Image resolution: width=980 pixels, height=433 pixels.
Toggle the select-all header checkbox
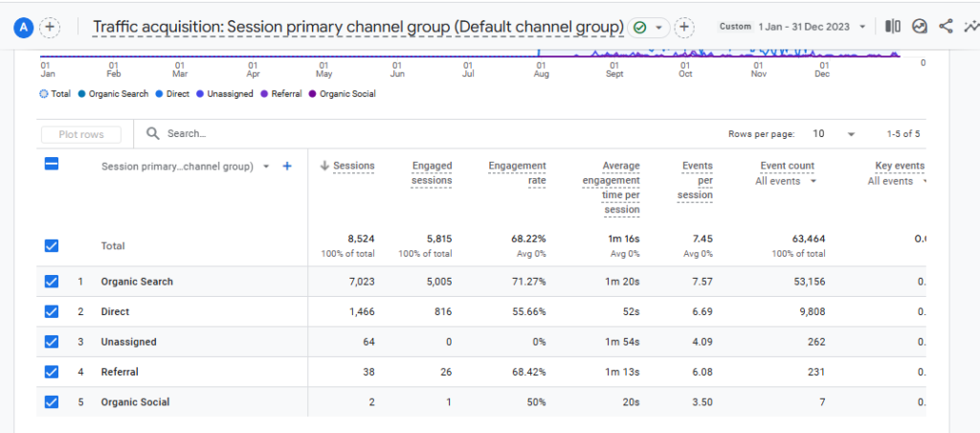click(x=52, y=164)
